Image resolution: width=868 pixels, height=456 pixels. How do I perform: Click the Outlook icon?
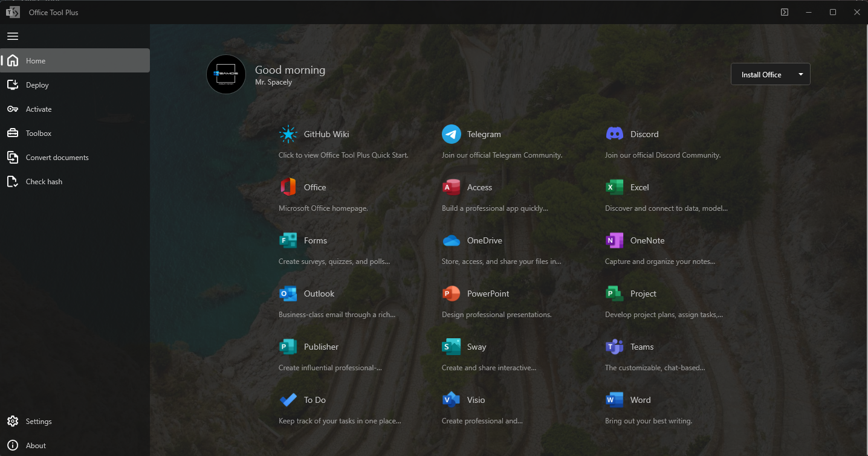pos(288,294)
